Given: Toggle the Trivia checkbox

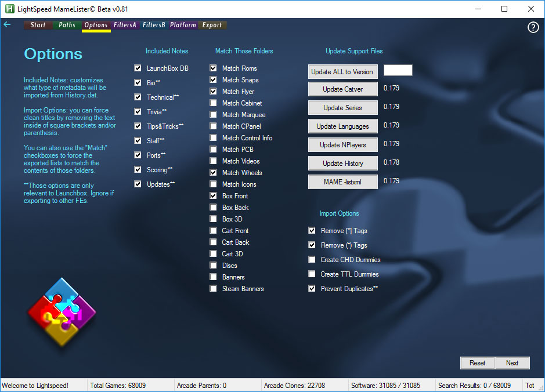Looking at the screenshot, I should click(138, 111).
